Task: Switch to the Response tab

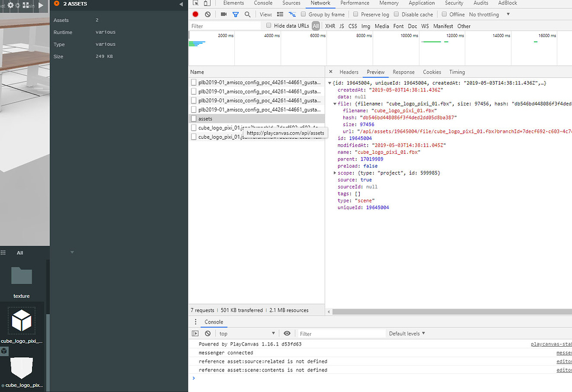Action: [404, 72]
